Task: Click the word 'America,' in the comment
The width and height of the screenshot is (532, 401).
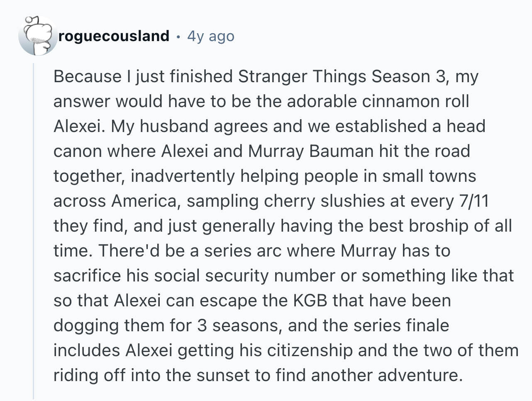Action: click(146, 201)
